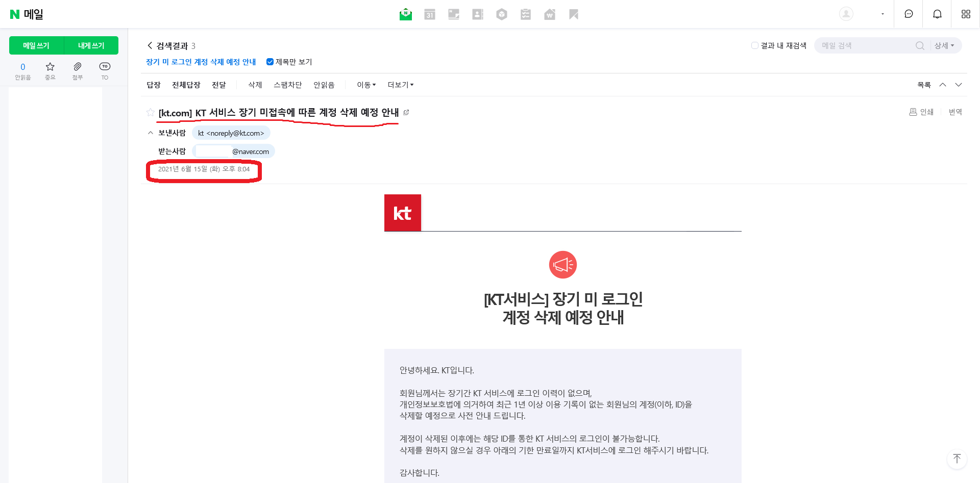Image resolution: width=980 pixels, height=483 pixels.
Task: Click 전체답장 to reply all
Action: (186, 85)
